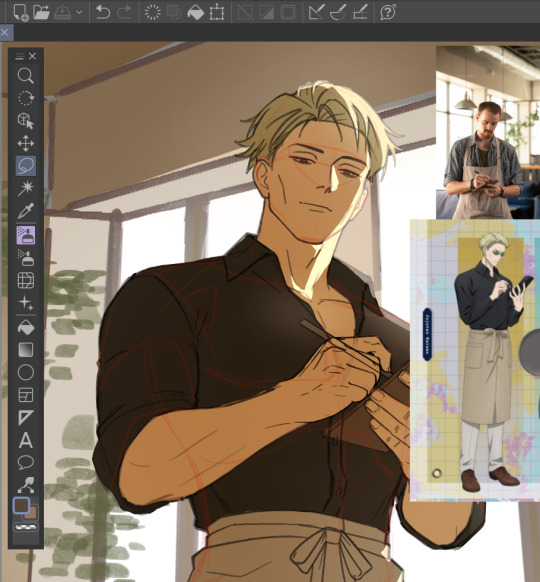Click the Fill bucket icon in the command bar
Image resolution: width=540 pixels, height=582 pixels.
[x=195, y=12]
